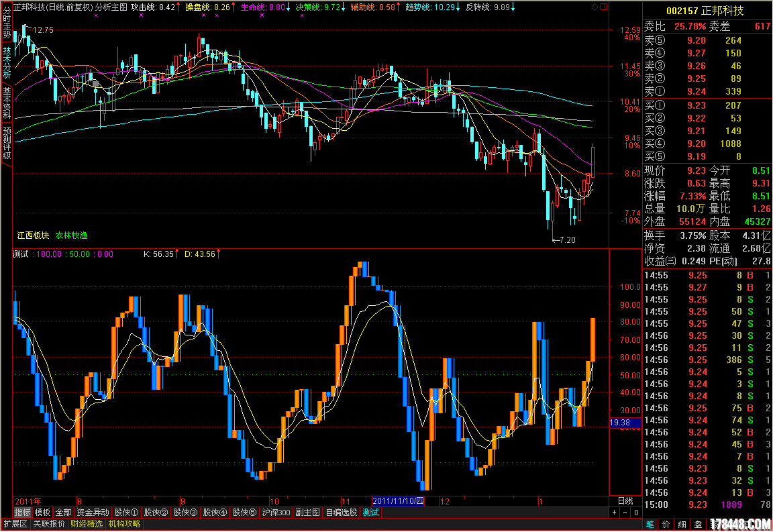Switch to the 盘 tab in quote panel
The width and height of the screenshot is (773, 532).
coord(698,525)
